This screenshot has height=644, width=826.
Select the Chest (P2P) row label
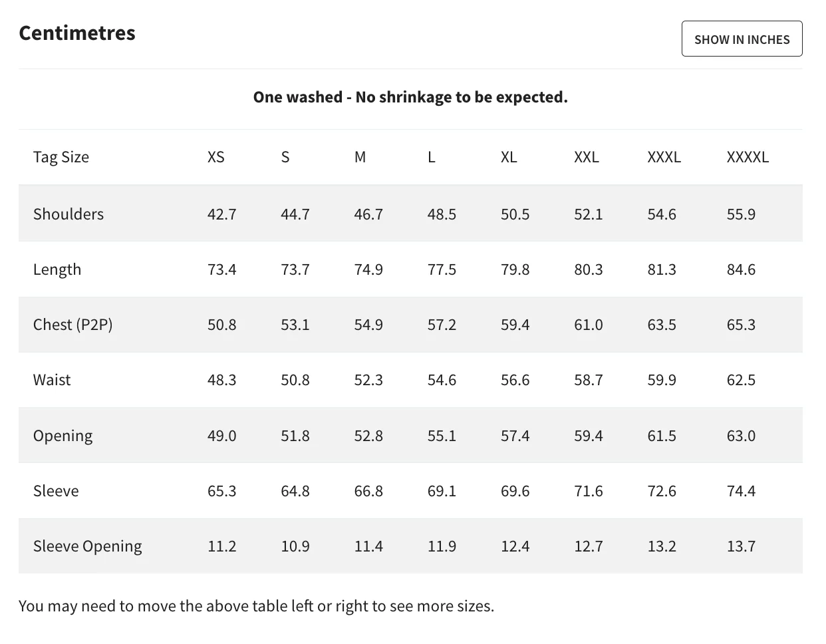(x=73, y=325)
